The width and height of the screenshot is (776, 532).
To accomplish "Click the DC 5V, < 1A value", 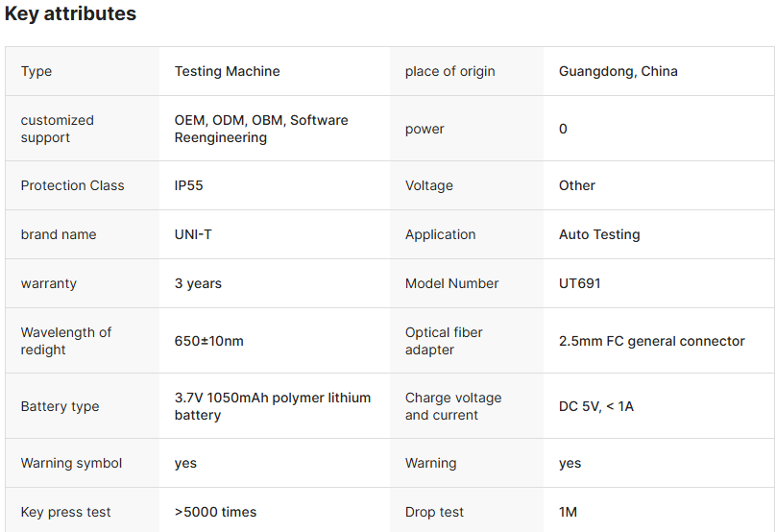I will coord(595,406).
